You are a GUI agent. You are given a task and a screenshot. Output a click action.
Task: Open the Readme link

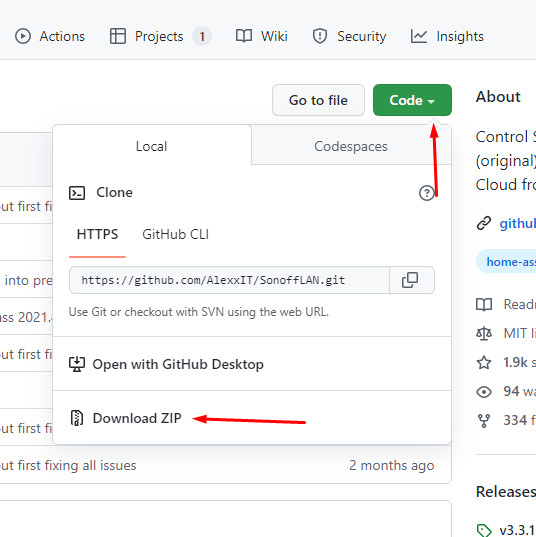click(520, 304)
